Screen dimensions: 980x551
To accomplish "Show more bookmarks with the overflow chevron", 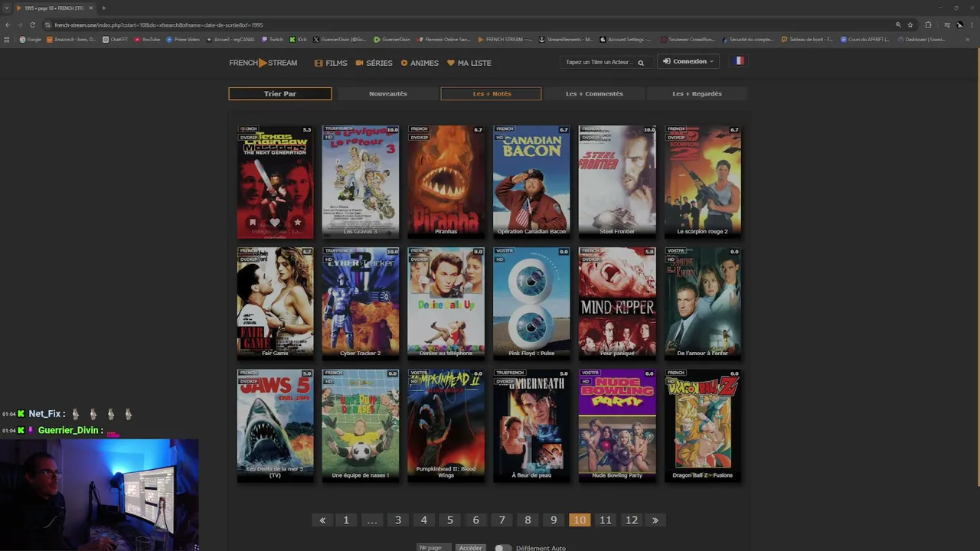I will point(968,39).
